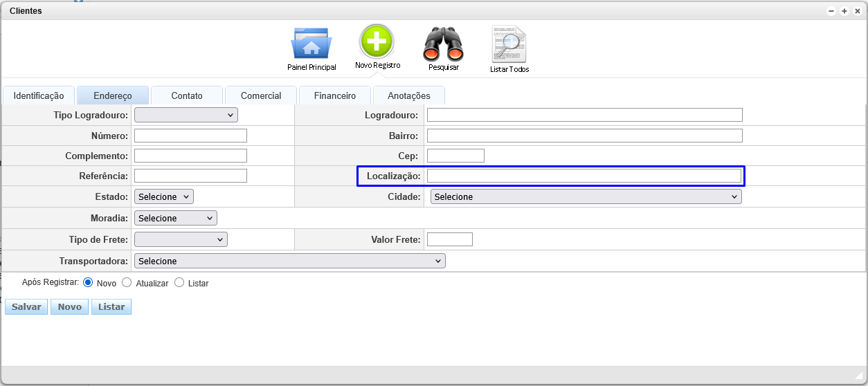
Task: Click the green Novo Registro plus icon
Action: [377, 42]
